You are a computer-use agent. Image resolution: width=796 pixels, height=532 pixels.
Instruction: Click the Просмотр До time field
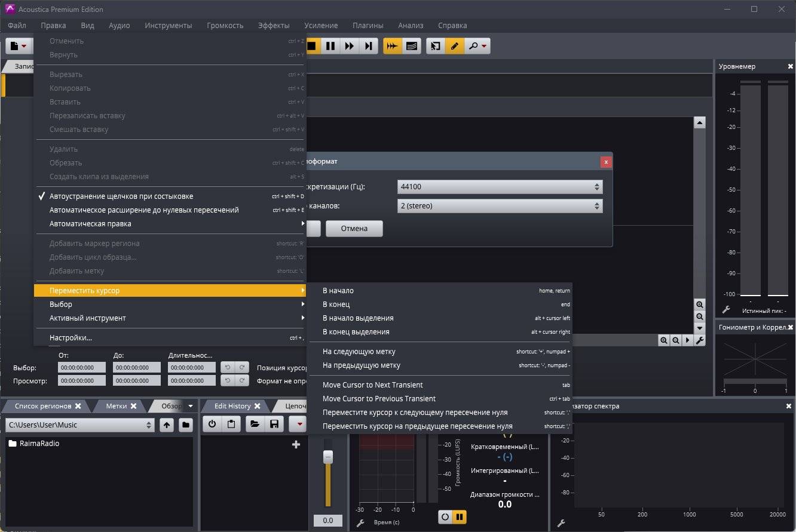click(137, 380)
